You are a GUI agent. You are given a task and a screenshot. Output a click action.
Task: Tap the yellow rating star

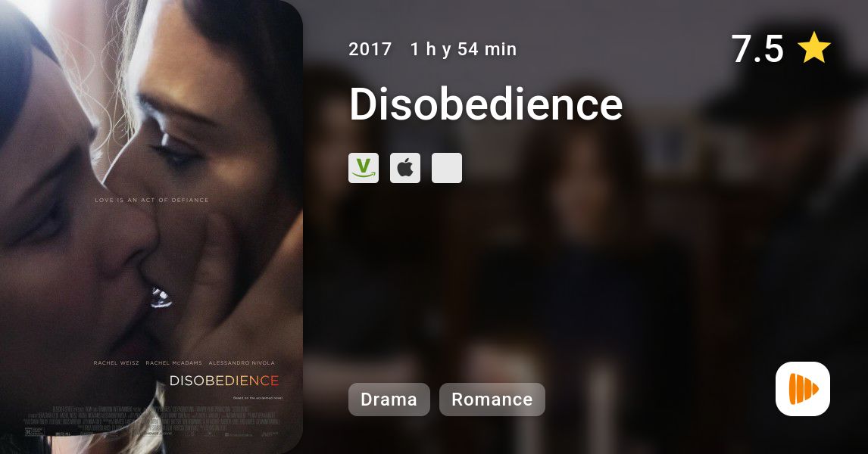click(813, 48)
